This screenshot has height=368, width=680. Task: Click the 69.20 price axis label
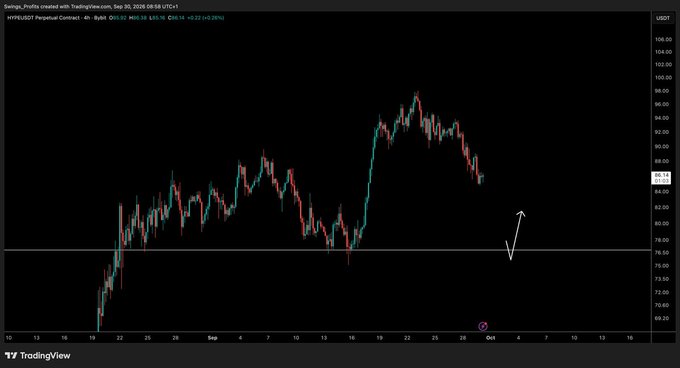662,318
